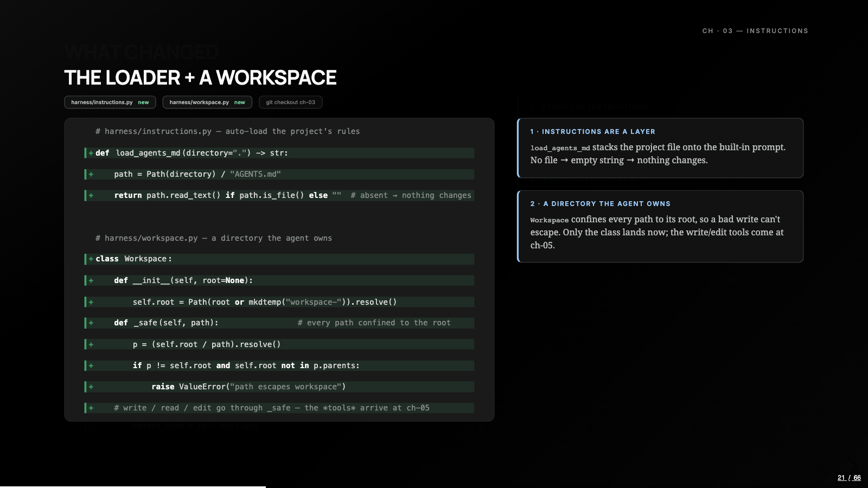This screenshot has height=488, width=868.
Task: Select the 'Instructions are a layer' card
Action: [660, 148]
